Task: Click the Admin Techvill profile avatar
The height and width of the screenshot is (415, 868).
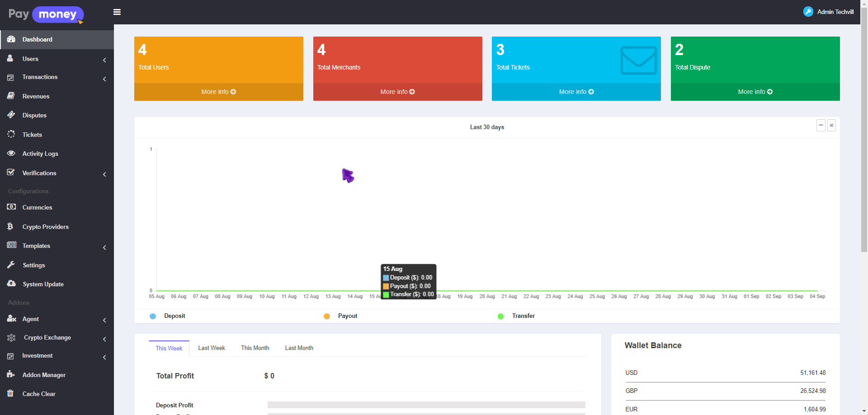Action: pos(808,12)
